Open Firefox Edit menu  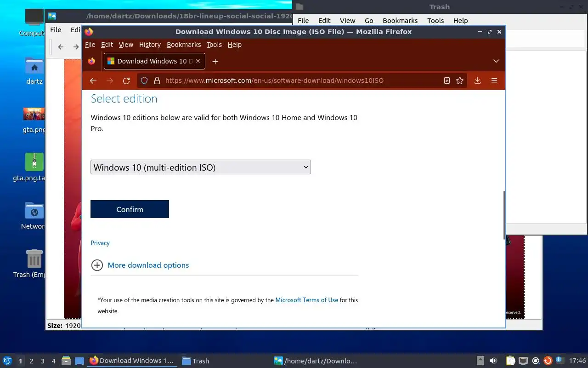pos(107,45)
